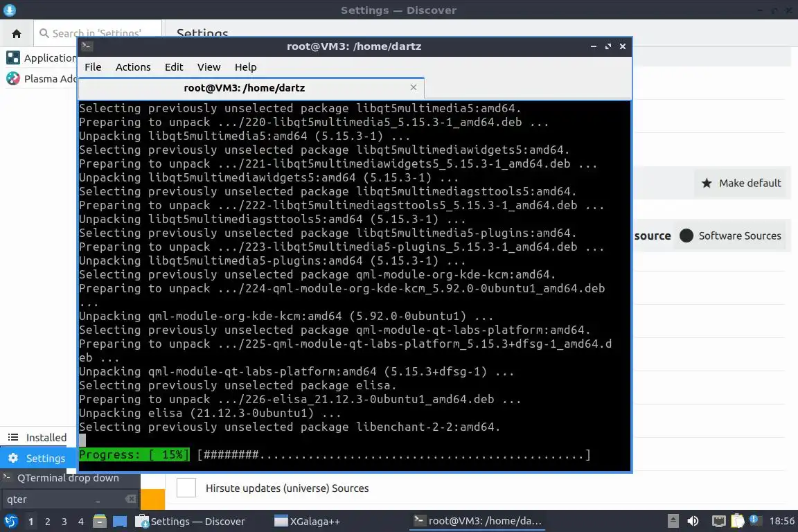The height and width of the screenshot is (532, 798).
Task: Click the Progress 15% bar in terminal
Action: [335, 454]
